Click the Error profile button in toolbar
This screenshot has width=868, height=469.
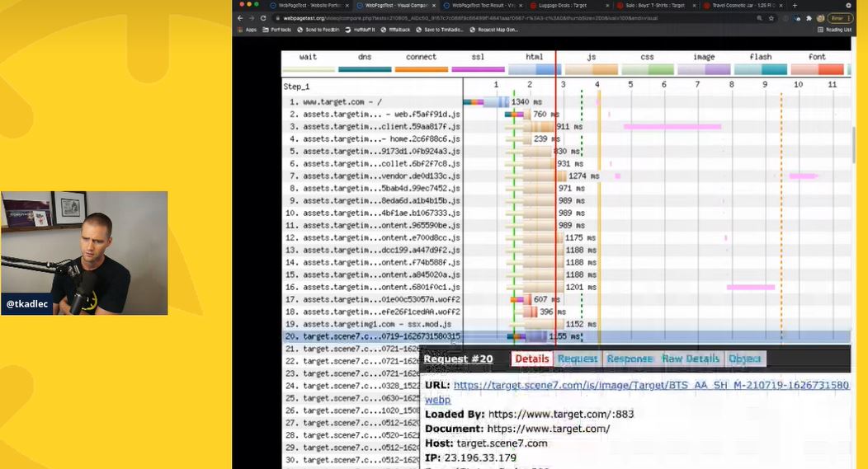click(840, 18)
